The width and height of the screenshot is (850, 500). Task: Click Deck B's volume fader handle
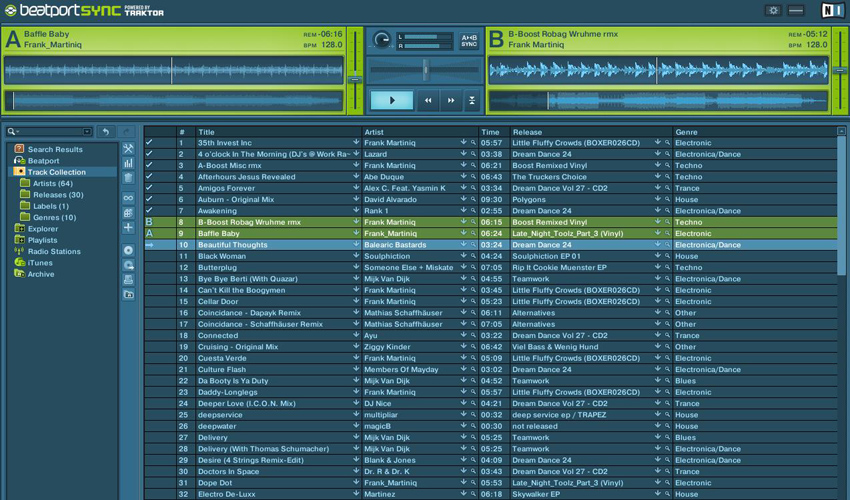point(840,70)
